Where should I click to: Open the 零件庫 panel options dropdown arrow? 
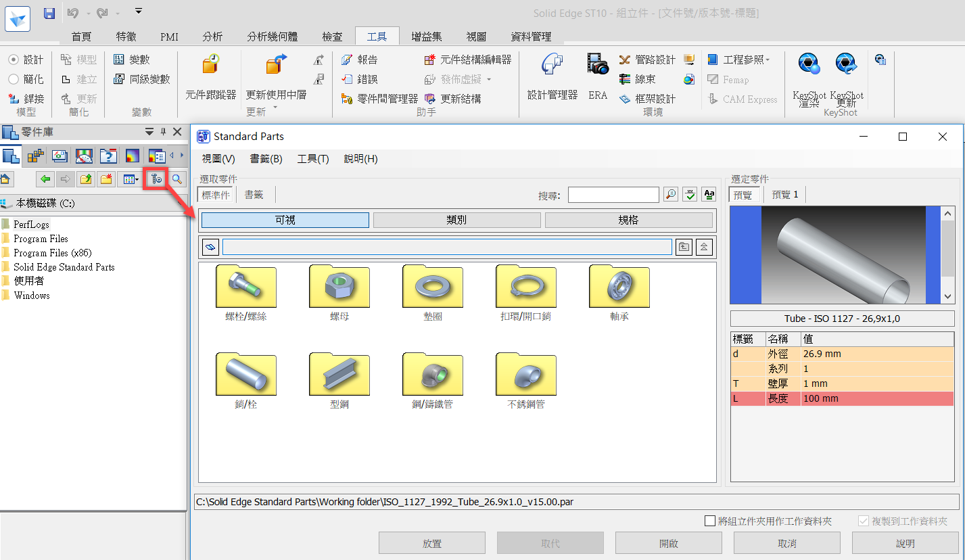coord(149,132)
